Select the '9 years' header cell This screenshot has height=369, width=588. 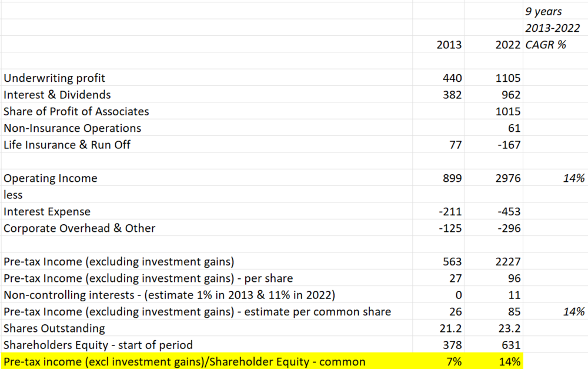point(556,11)
